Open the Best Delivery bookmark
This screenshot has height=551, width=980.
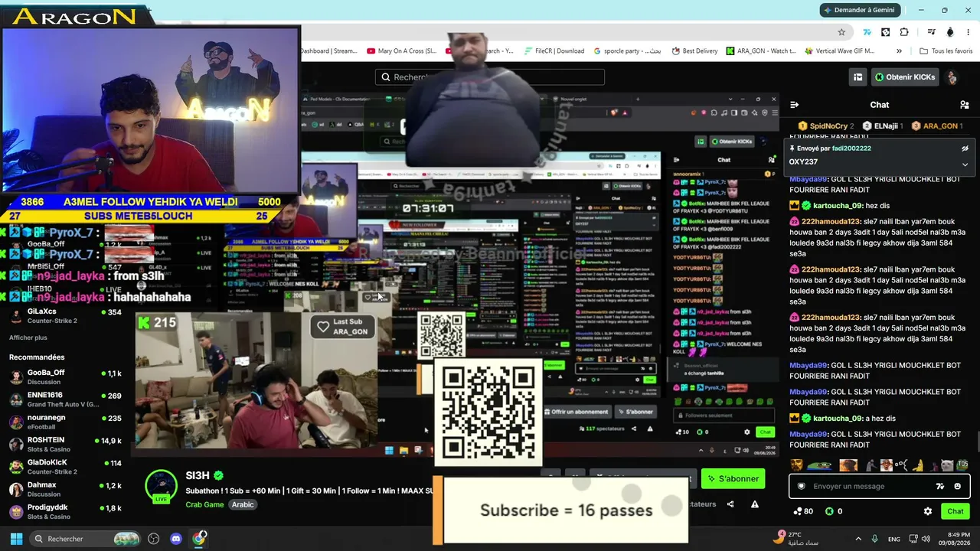[x=694, y=51]
